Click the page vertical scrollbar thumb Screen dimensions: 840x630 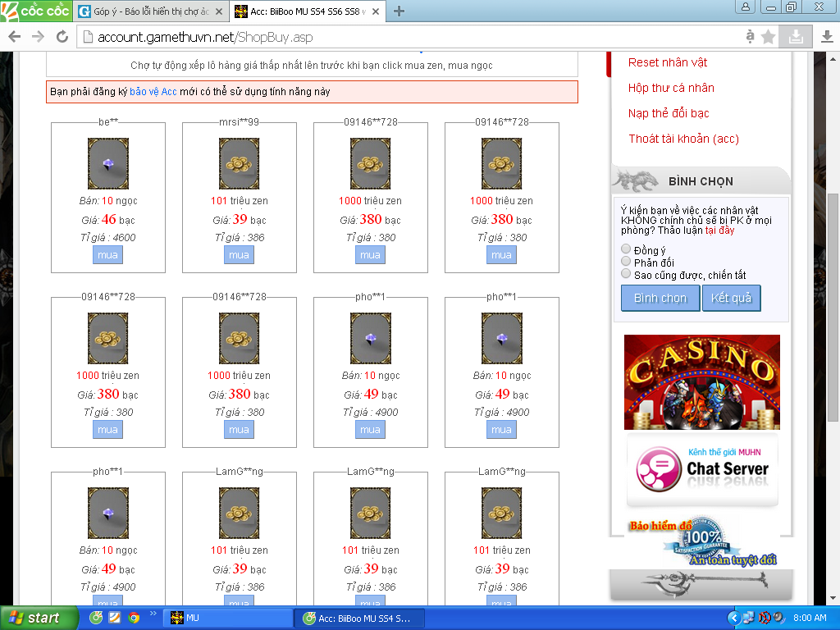coord(833,307)
